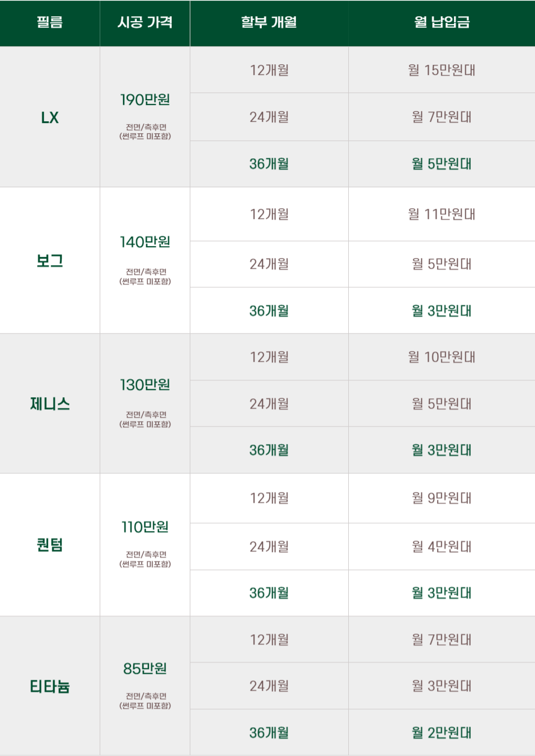535x756 pixels.
Task: Click the 월 납입금 column header
Action: (x=442, y=23)
